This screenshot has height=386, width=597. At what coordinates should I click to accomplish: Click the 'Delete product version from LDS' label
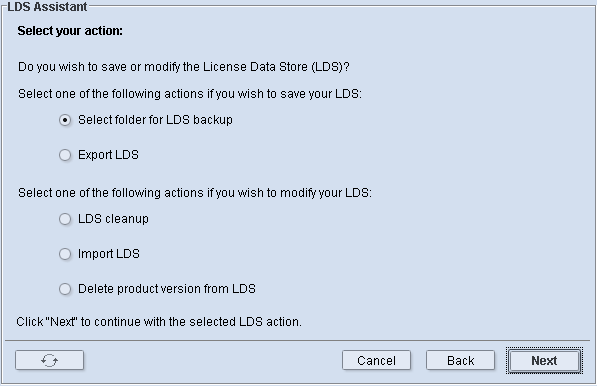[167, 289]
